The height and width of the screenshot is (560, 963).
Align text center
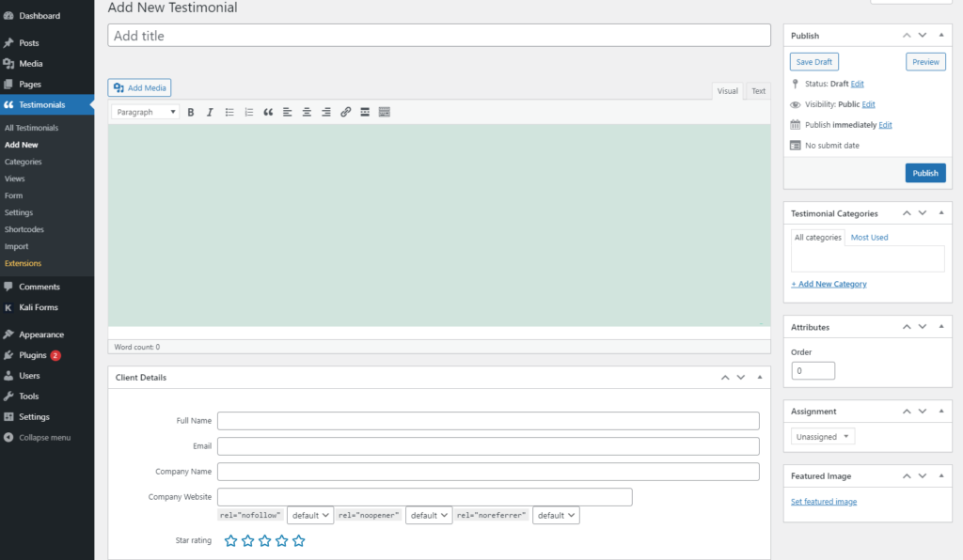click(307, 112)
